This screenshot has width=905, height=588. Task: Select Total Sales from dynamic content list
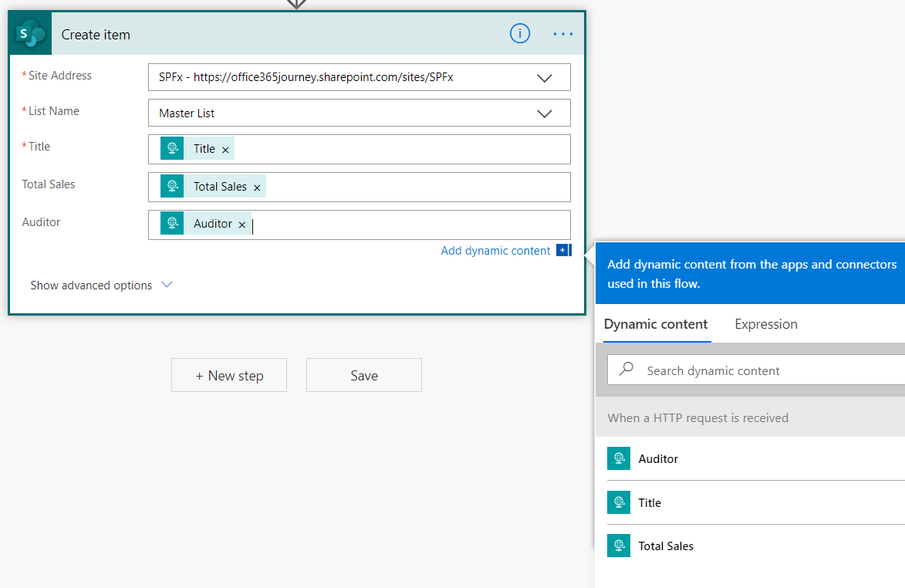click(x=756, y=546)
